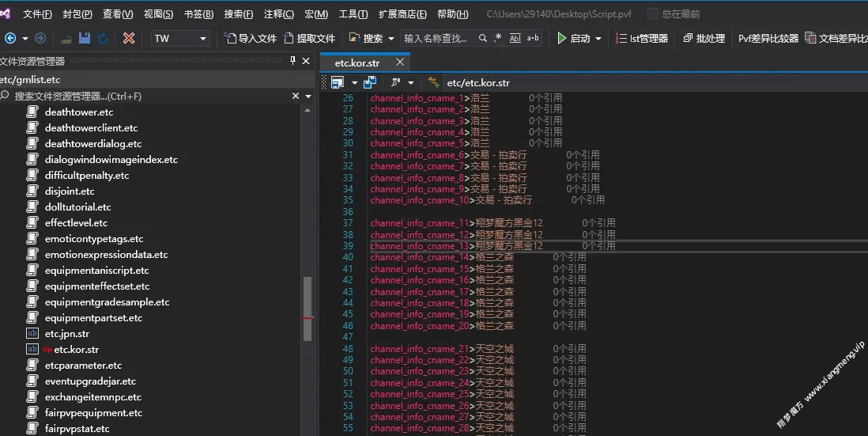Viewport: 868px width, 436px height.
Task: Click the app logo icon in title bar
Action: (6, 13)
